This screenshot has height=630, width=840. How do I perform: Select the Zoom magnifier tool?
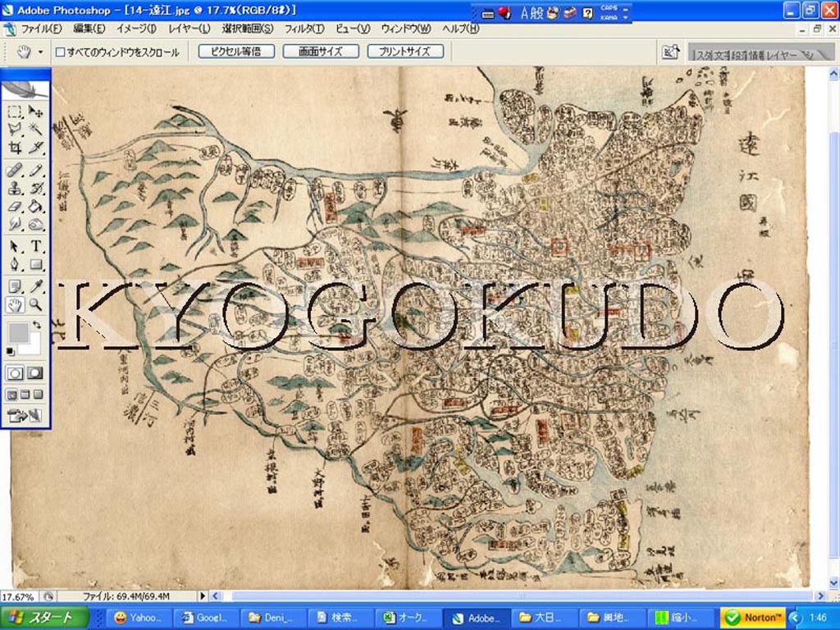[35, 305]
